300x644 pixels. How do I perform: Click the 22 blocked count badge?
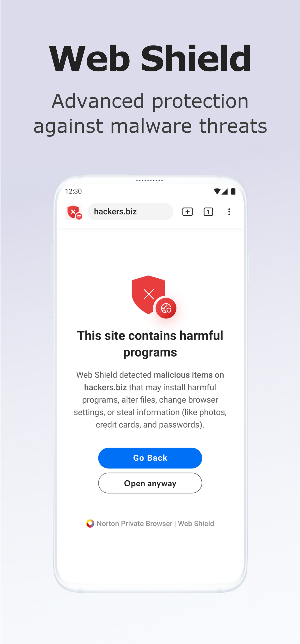pyautogui.click(x=79, y=216)
